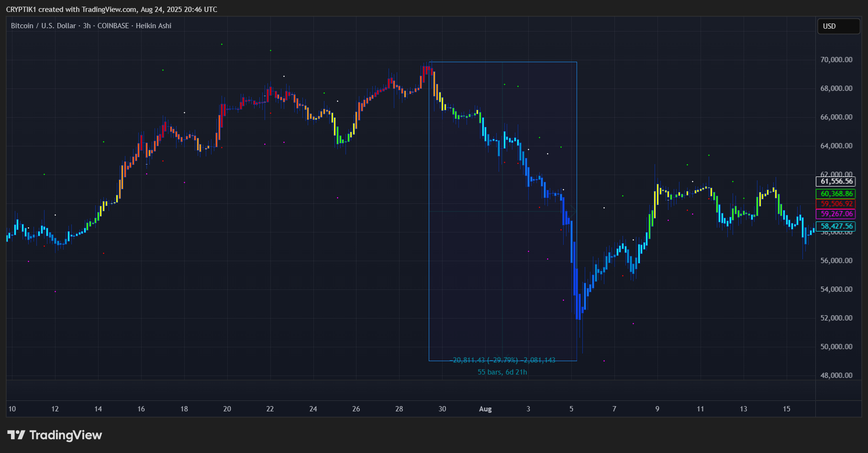Image resolution: width=868 pixels, height=453 pixels.
Task: Click date 10 on the time axis
Action: 12,409
